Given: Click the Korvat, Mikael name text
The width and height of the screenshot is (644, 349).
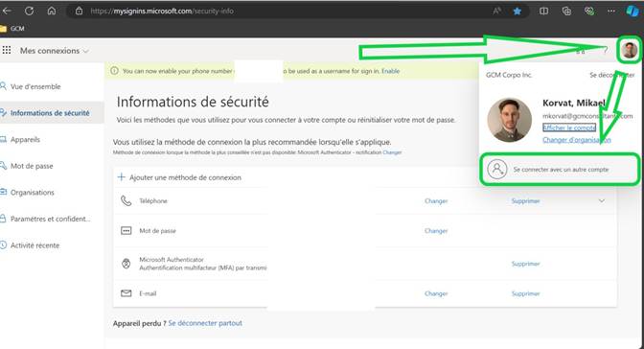Looking at the screenshot, I should [573, 103].
